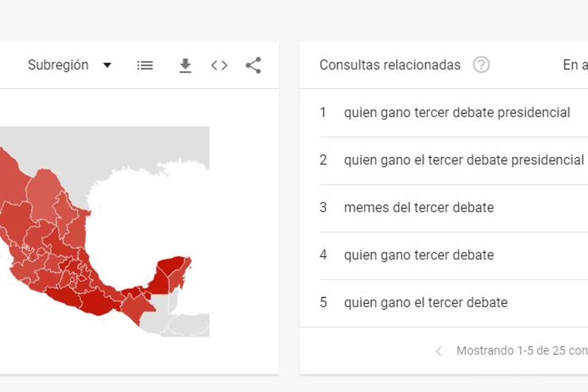
Task: Click the Subregión dropdown arrow
Action: click(x=108, y=65)
